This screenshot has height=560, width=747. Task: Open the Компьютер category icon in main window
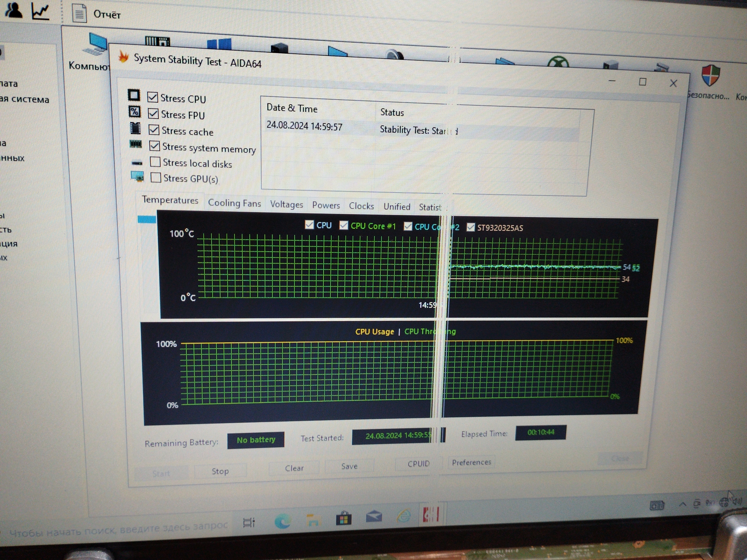(x=96, y=45)
